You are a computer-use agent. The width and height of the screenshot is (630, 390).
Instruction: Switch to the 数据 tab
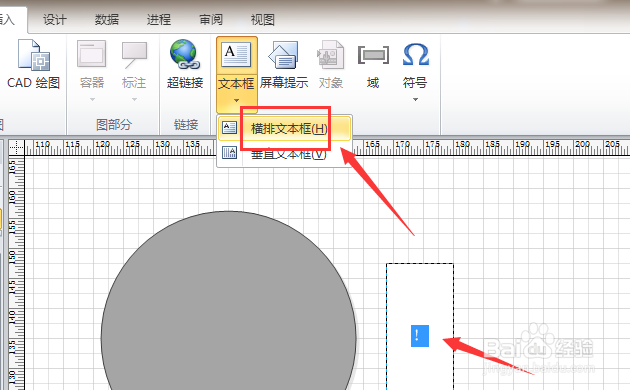106,19
